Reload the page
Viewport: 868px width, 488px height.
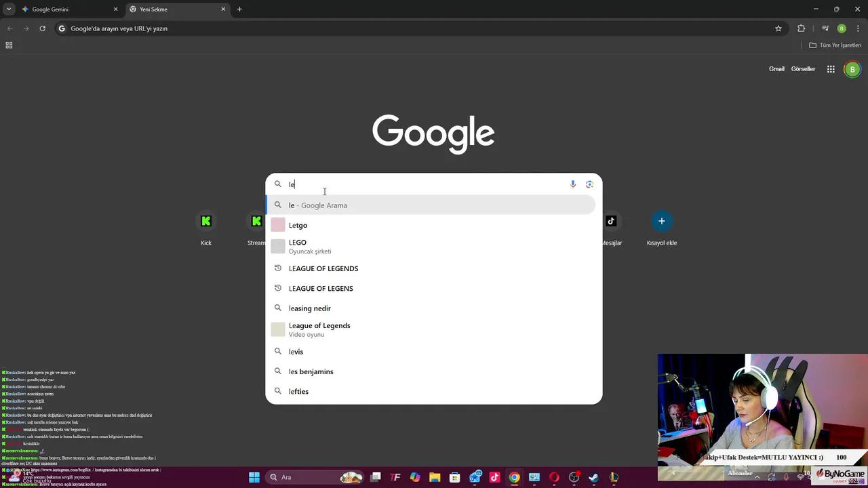pyautogui.click(x=42, y=28)
